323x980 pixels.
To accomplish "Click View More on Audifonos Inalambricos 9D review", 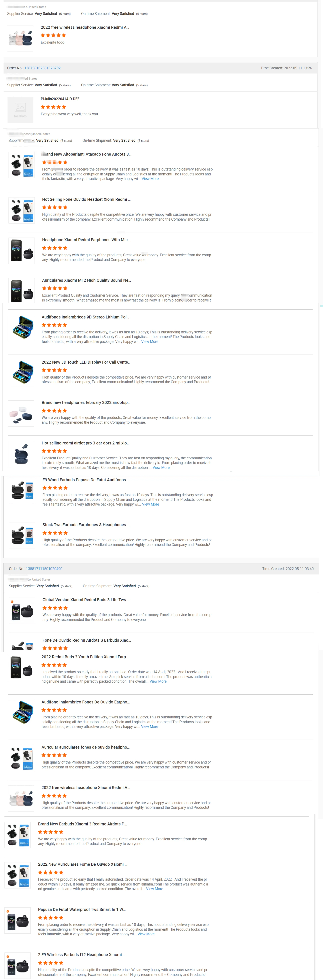I will (150, 342).
